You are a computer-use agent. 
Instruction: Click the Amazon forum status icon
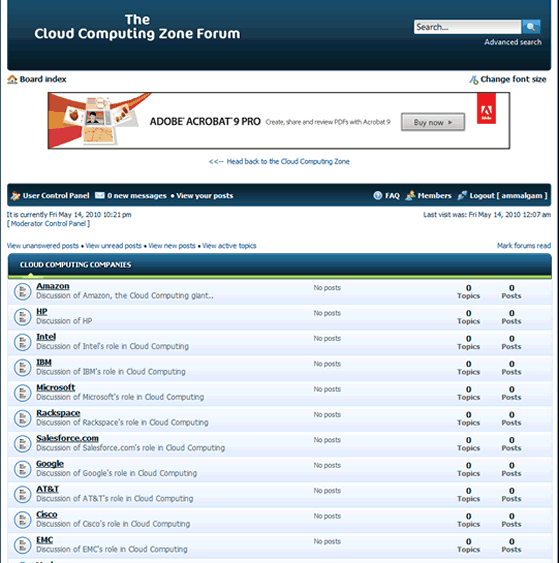point(22,292)
